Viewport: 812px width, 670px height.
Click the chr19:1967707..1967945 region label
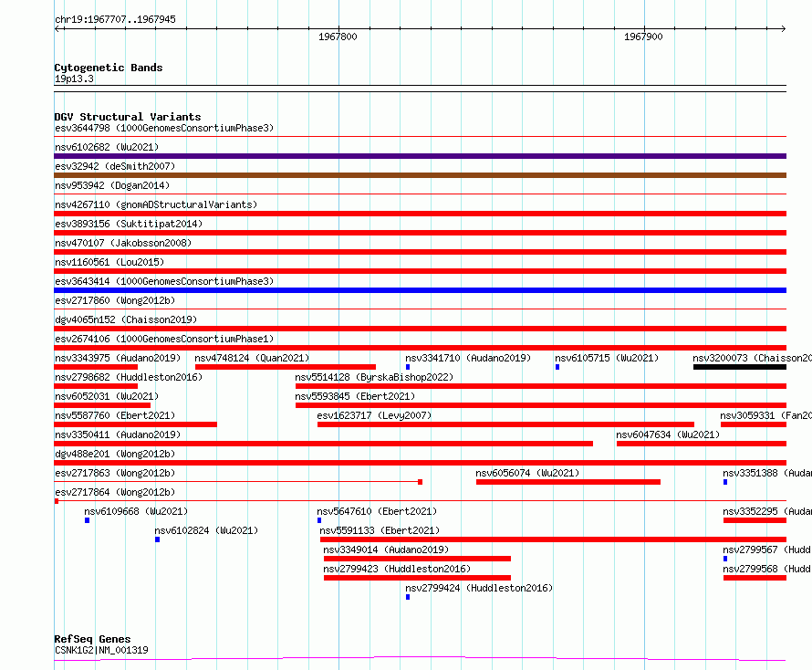[x=115, y=19]
